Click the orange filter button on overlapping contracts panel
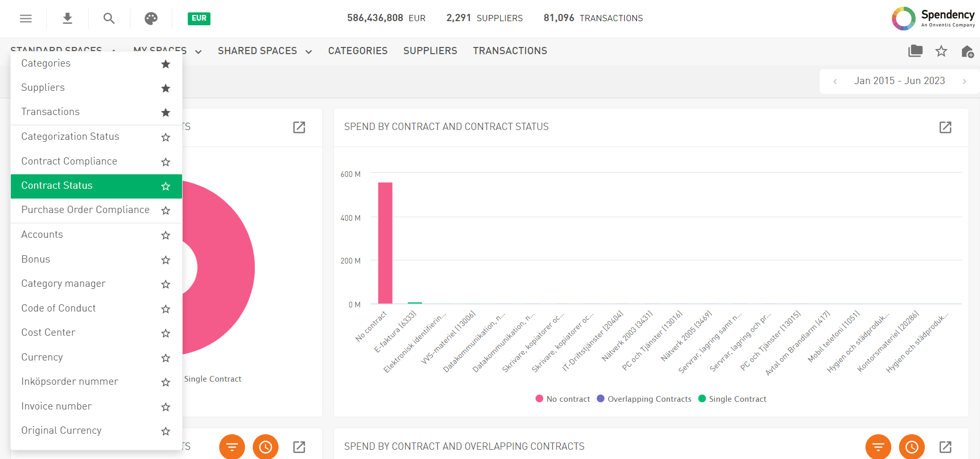 878,447
